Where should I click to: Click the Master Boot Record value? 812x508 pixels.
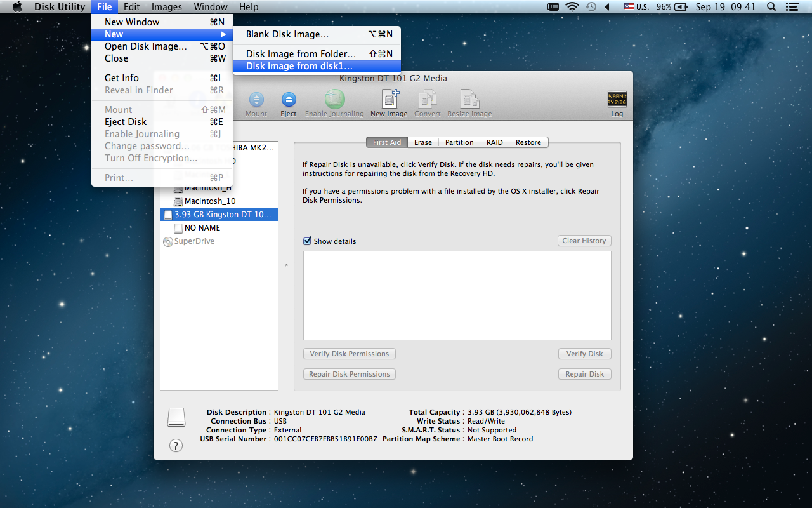tap(500, 439)
